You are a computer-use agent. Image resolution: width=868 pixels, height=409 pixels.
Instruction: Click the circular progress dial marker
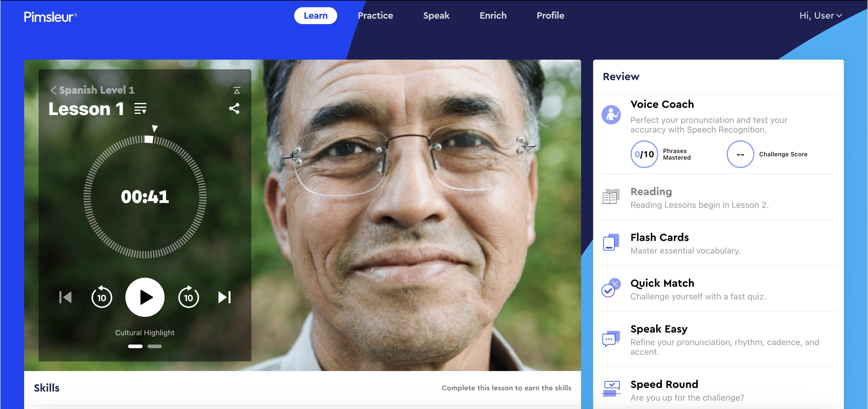149,139
